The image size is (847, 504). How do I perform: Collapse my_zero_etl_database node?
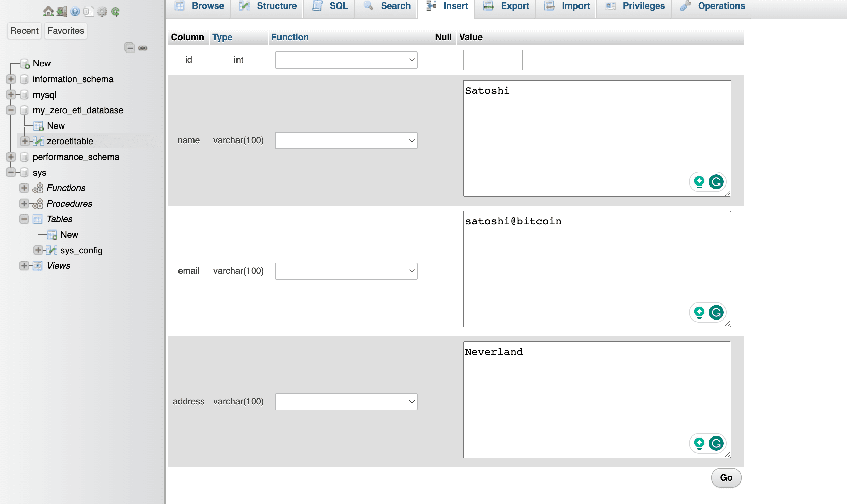pyautogui.click(x=11, y=110)
